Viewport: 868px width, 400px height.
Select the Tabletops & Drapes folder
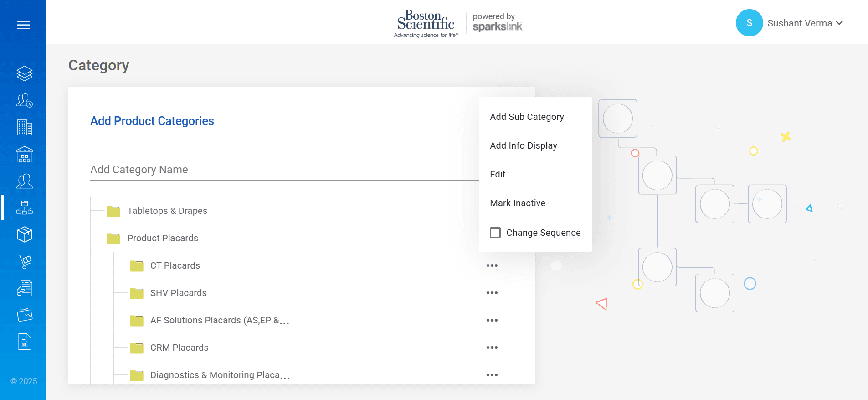tap(167, 211)
